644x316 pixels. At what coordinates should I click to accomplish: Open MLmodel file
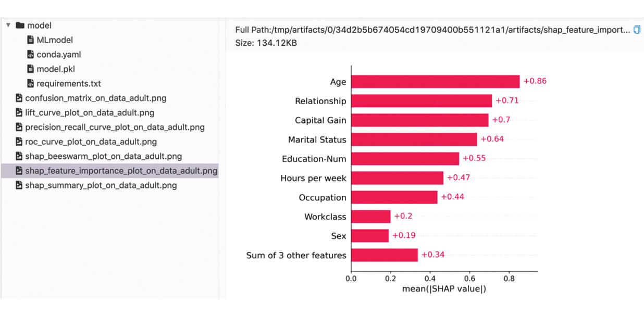pyautogui.click(x=55, y=40)
